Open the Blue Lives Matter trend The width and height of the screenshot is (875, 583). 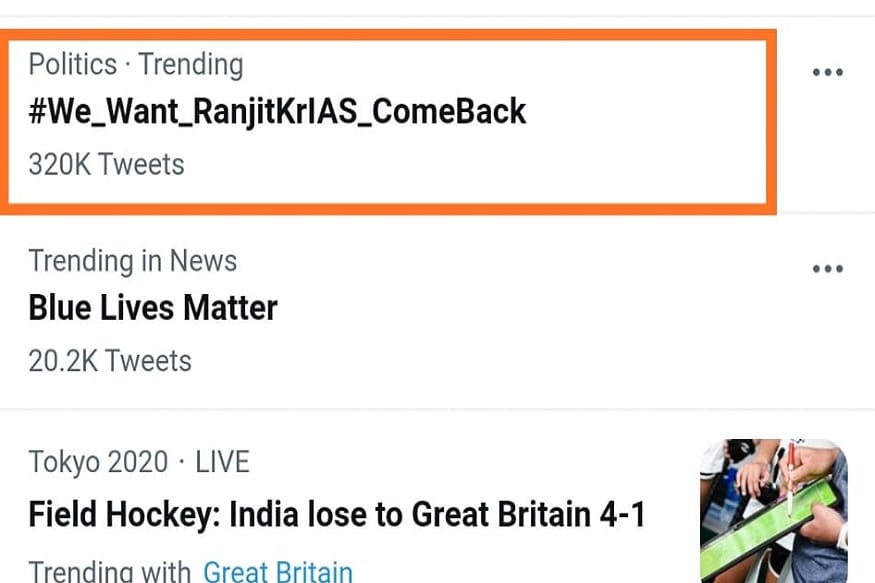[153, 307]
